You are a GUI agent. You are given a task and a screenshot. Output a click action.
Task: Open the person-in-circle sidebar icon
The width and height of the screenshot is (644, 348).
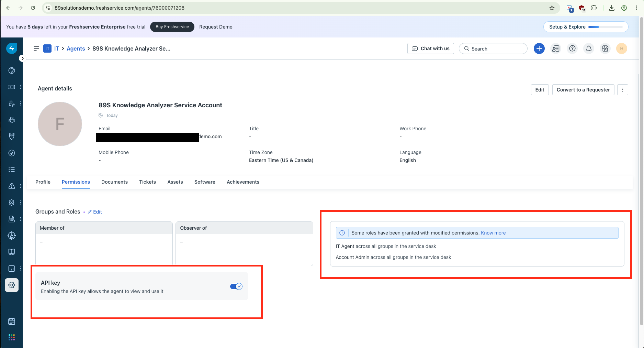pos(12,236)
